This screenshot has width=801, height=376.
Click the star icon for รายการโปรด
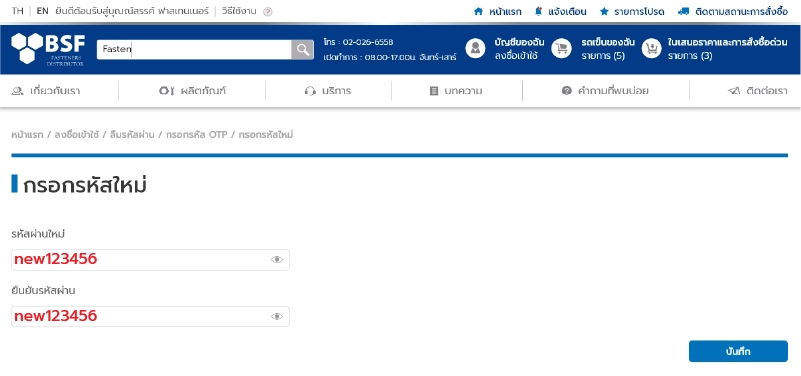pos(604,11)
